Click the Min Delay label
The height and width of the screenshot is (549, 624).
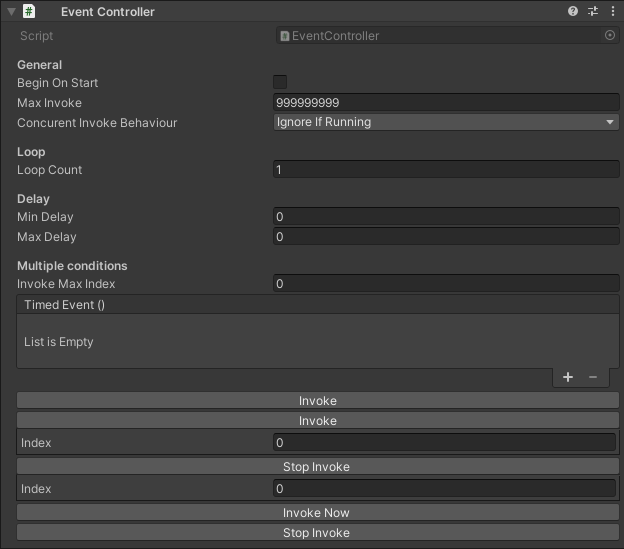click(x=45, y=217)
